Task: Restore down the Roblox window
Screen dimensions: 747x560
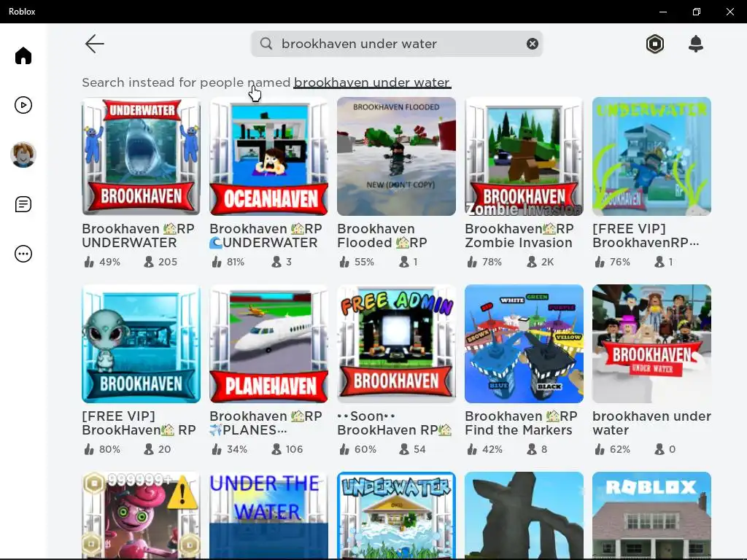Action: [697, 12]
